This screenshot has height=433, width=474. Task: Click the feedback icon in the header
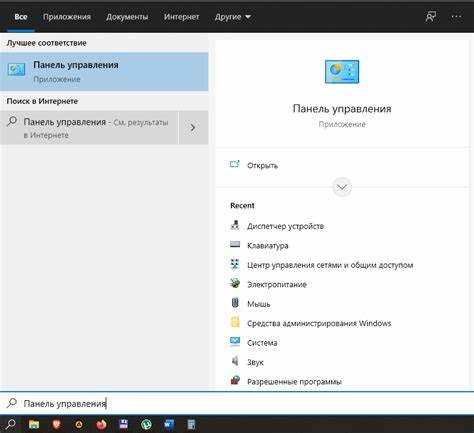pos(431,17)
